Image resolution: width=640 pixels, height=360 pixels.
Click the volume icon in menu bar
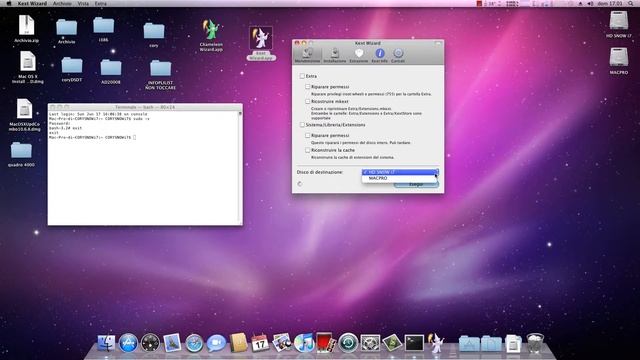(x=590, y=3)
